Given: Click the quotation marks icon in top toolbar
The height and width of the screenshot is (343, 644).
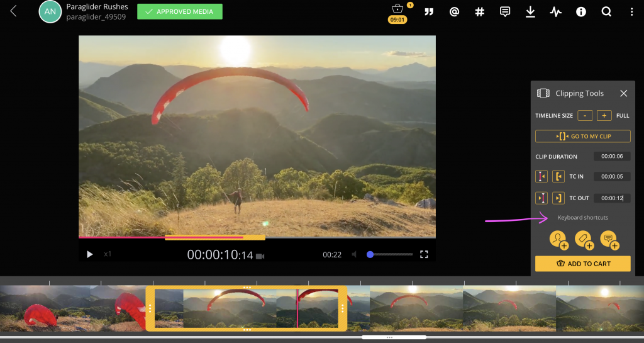Looking at the screenshot, I should pyautogui.click(x=429, y=11).
